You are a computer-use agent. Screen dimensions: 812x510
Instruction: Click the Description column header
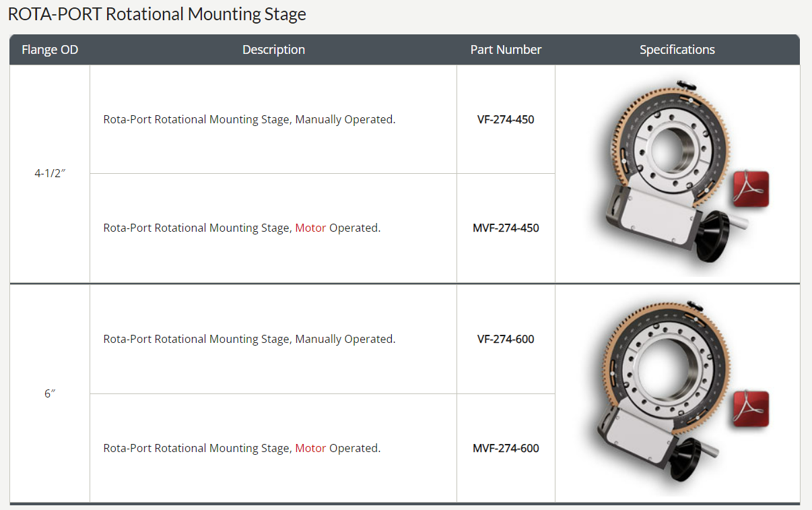273,50
